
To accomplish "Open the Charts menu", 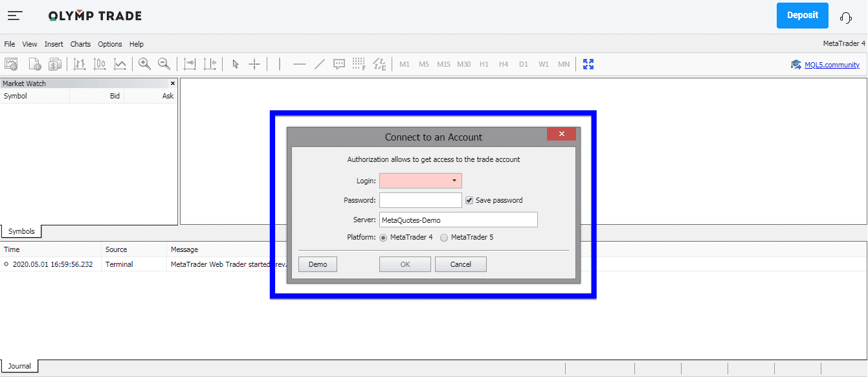I will 80,44.
